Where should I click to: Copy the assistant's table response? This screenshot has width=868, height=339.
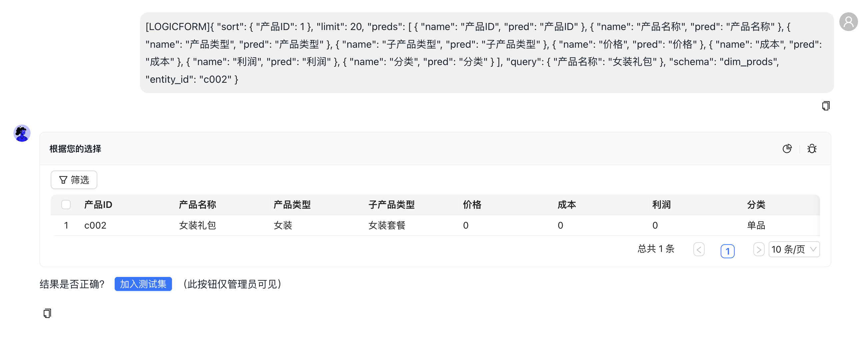(47, 313)
